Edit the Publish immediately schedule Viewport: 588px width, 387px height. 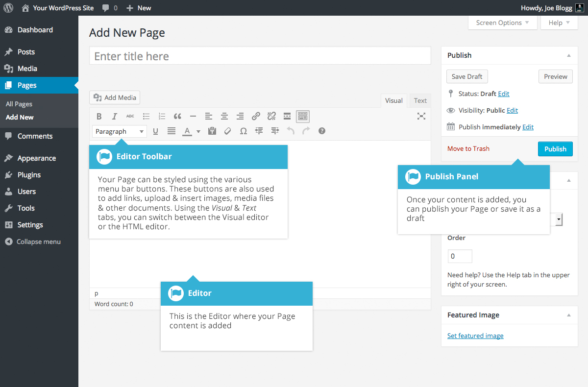coord(528,127)
